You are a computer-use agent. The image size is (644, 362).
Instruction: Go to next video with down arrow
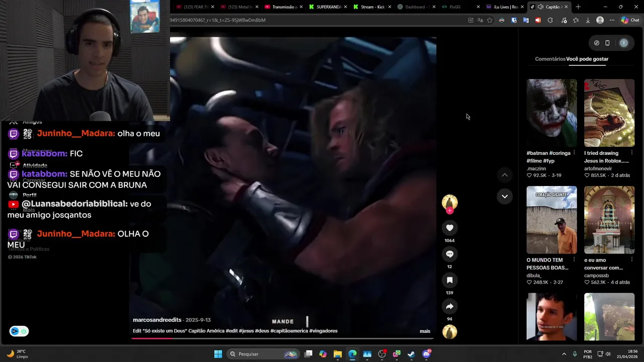point(505,196)
